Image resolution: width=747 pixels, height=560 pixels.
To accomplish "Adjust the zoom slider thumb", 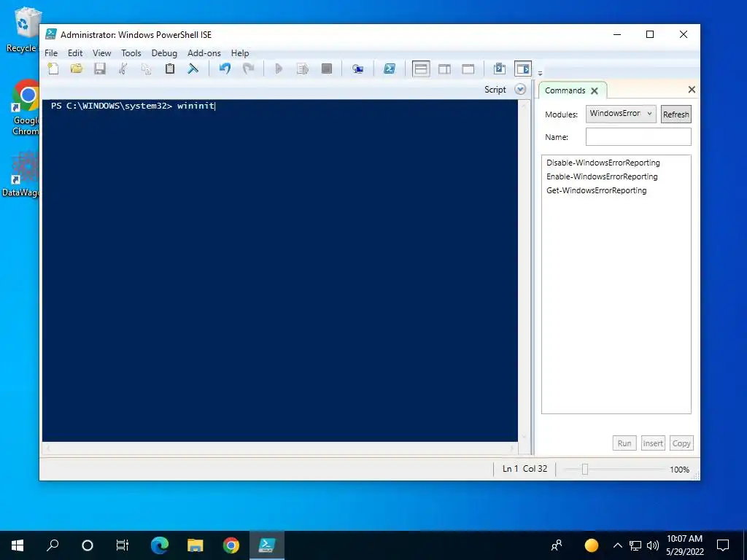I will [585, 469].
